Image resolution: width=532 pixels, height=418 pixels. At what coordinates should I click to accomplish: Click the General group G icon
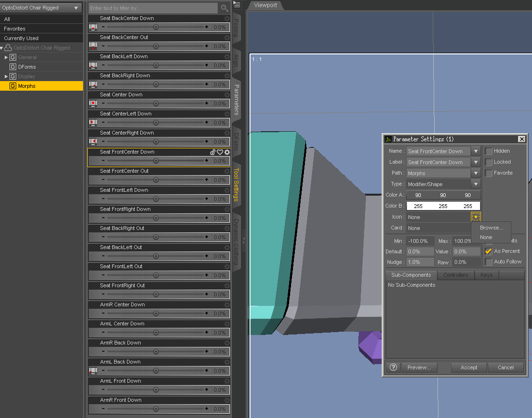point(13,57)
